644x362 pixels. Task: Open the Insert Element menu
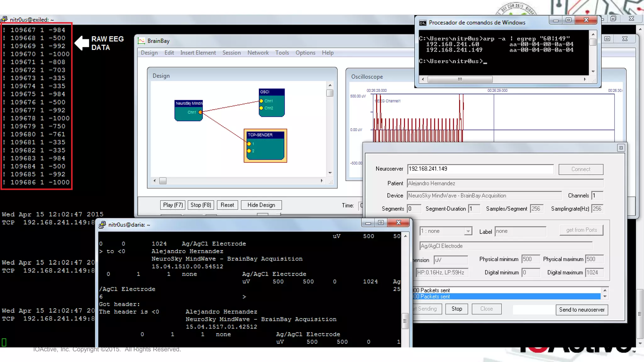point(198,53)
